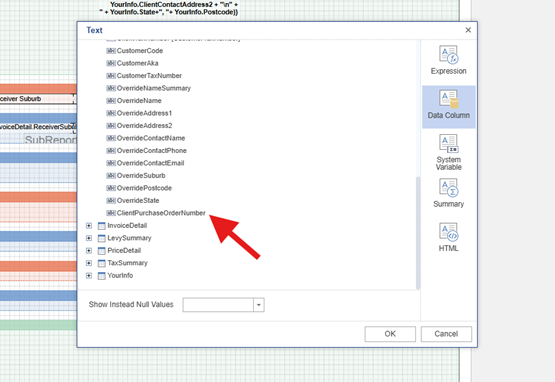Pick the OverrideSuburb column
The height and width of the screenshot is (382, 555).
pyautogui.click(x=141, y=176)
